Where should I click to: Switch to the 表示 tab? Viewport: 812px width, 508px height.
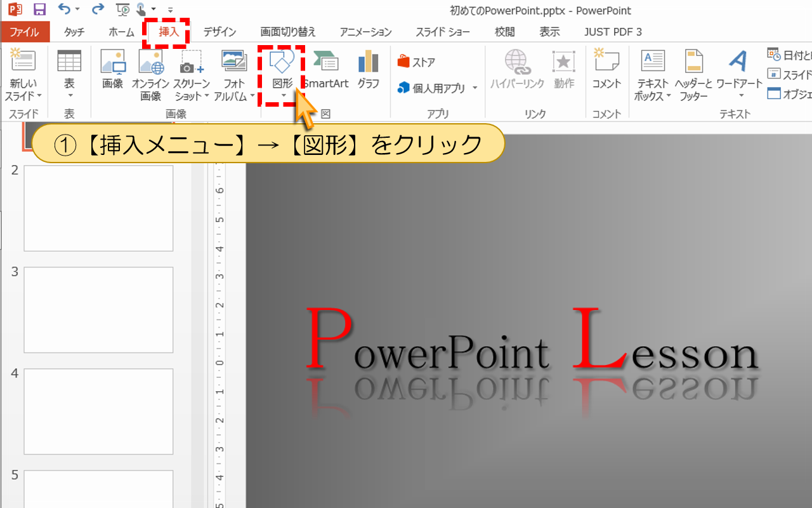pos(549,32)
